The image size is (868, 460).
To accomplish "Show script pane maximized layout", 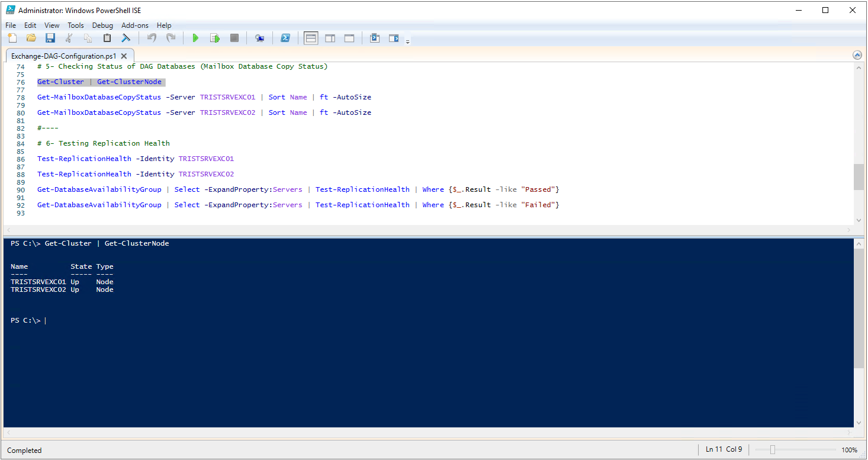I will click(x=349, y=38).
